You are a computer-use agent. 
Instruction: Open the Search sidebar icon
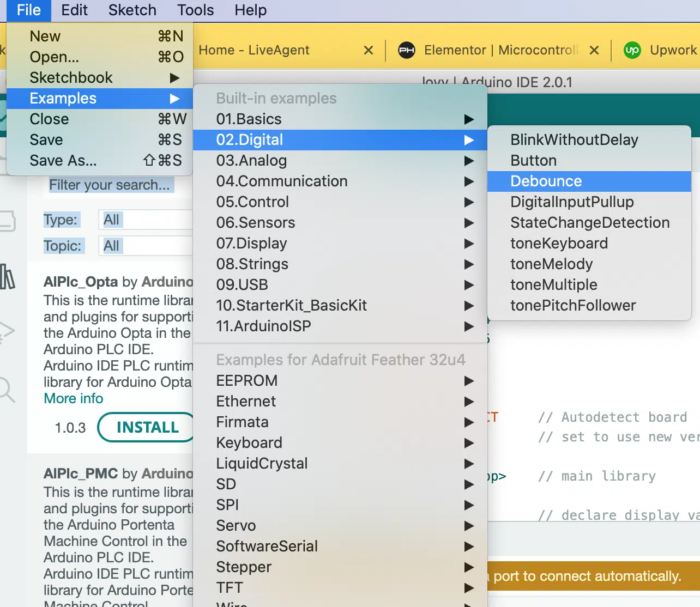7,389
